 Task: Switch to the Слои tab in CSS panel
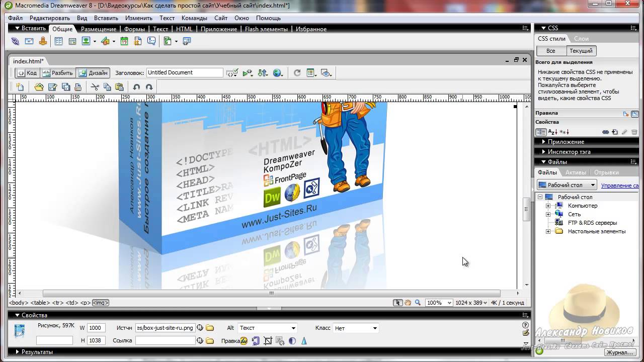click(581, 39)
